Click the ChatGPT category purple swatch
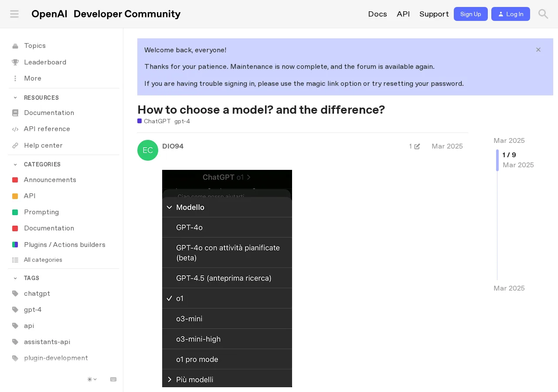Image resolution: width=558 pixels, height=392 pixels. [139, 121]
